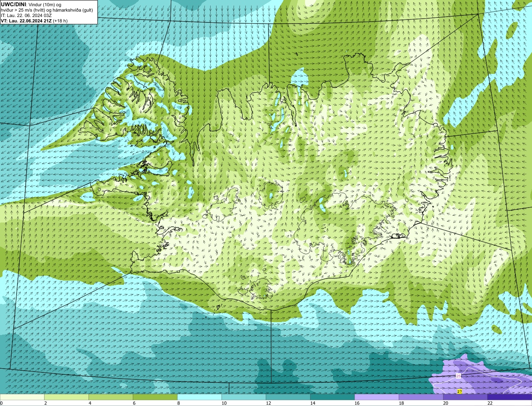
Task: Click the UWC/DINI title text
Action: tap(14, 4)
